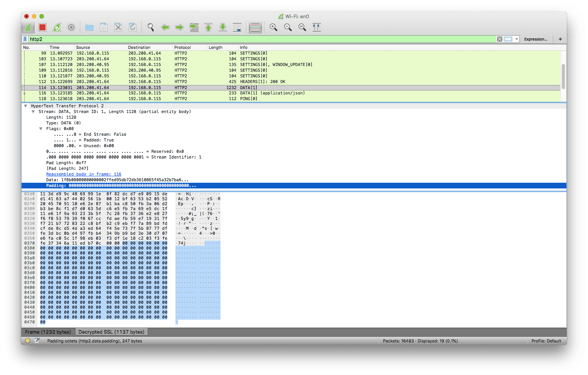Edit capture file comment icon
This screenshot has width=588, height=375.
(37, 340)
